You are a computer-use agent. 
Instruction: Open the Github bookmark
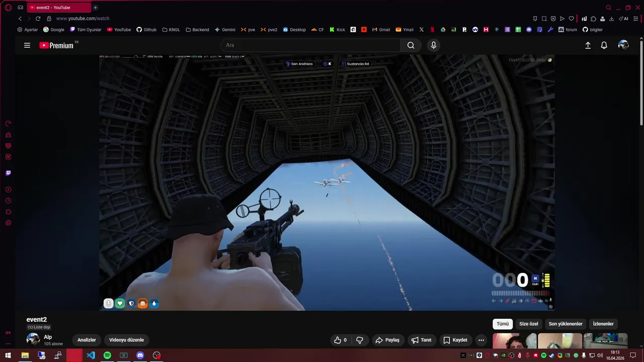[x=146, y=30]
